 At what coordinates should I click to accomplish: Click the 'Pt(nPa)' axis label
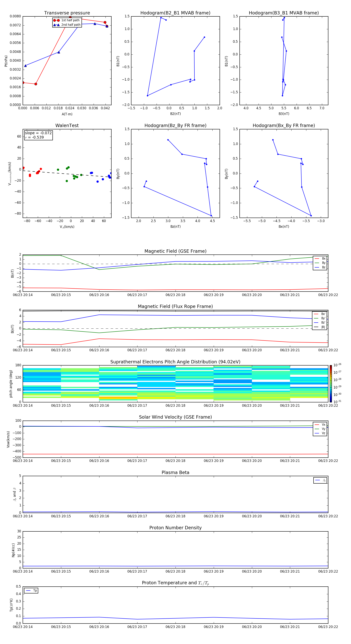pos(6,61)
